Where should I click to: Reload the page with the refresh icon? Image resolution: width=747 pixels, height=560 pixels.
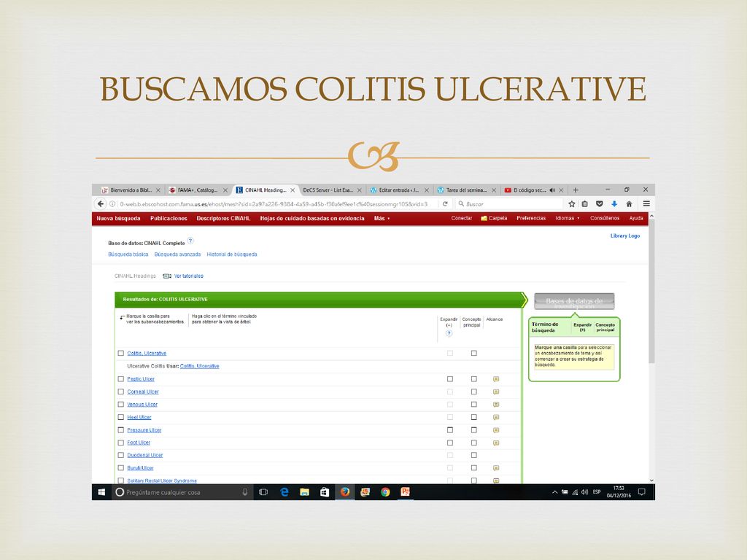(445, 204)
